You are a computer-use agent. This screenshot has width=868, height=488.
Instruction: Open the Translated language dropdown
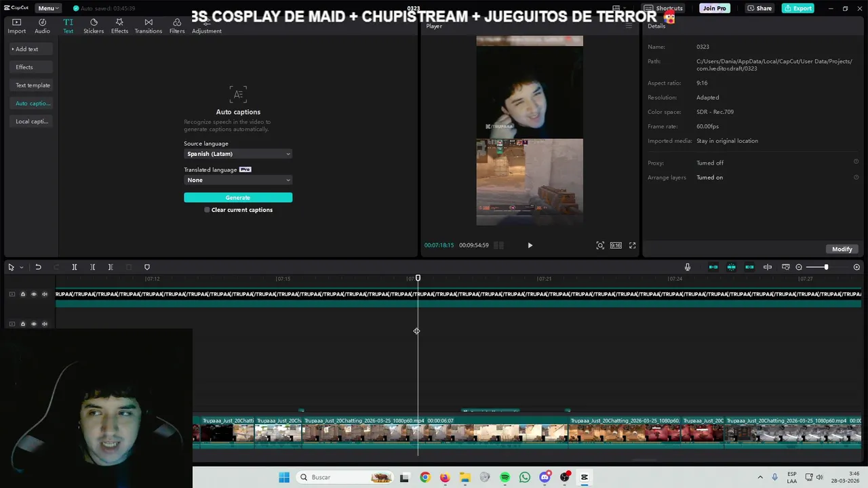coord(238,180)
